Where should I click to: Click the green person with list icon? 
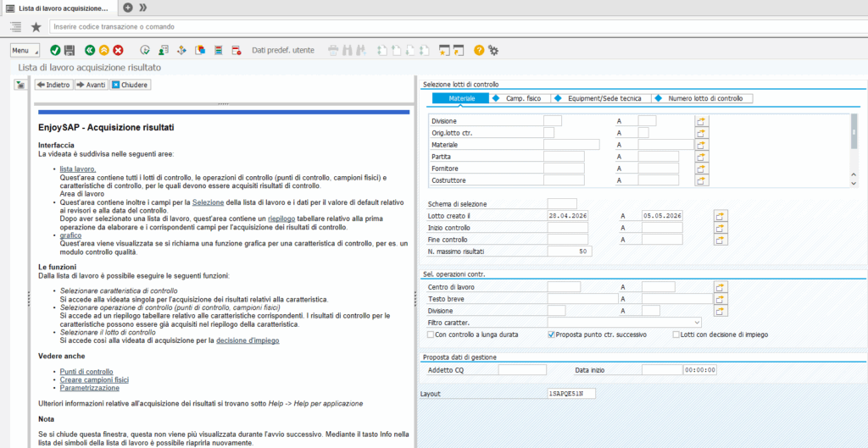[163, 50]
